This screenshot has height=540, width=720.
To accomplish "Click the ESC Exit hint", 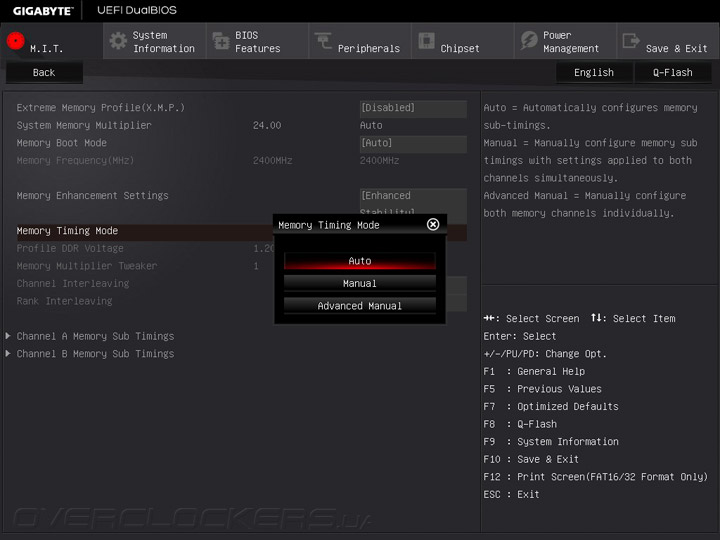I will [x=511, y=495].
